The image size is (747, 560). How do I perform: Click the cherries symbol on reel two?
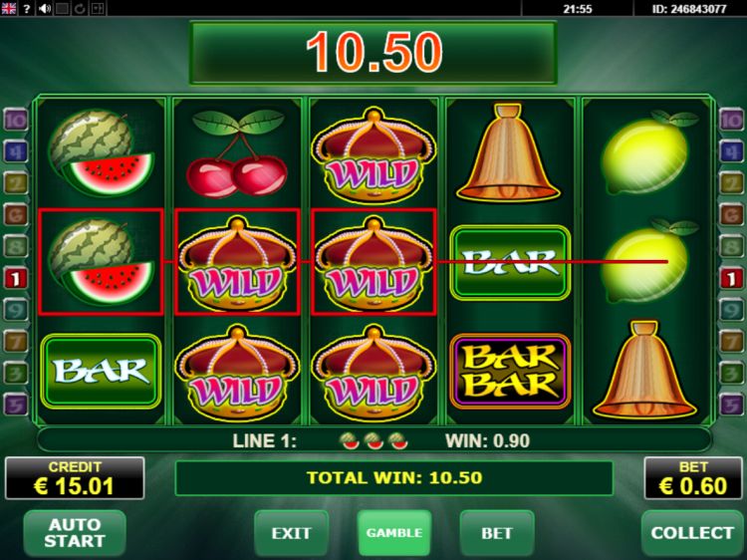(237, 152)
